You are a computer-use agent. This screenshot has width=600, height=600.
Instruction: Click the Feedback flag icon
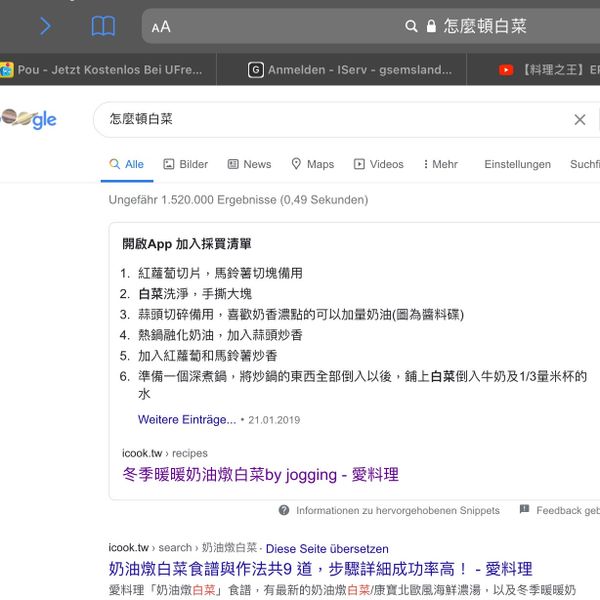coord(524,509)
